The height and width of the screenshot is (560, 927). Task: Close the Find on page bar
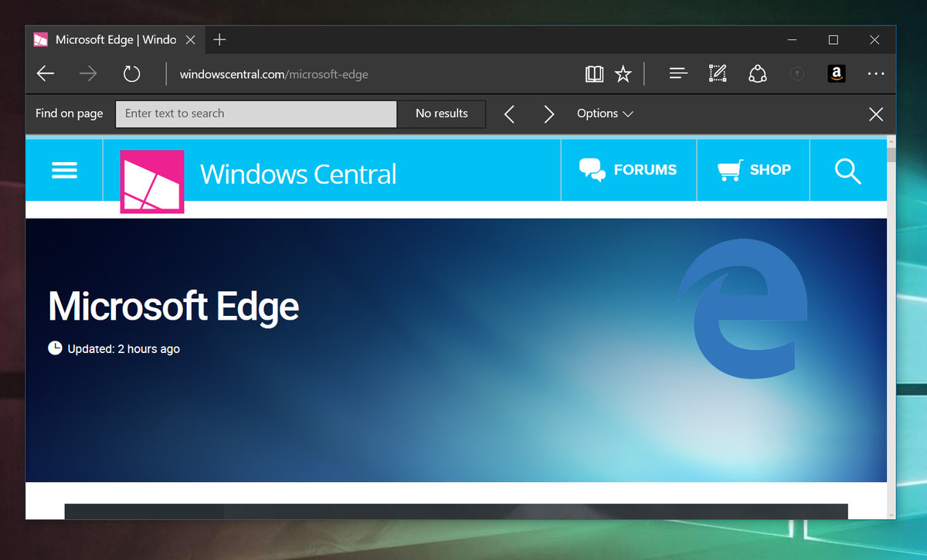tap(875, 114)
